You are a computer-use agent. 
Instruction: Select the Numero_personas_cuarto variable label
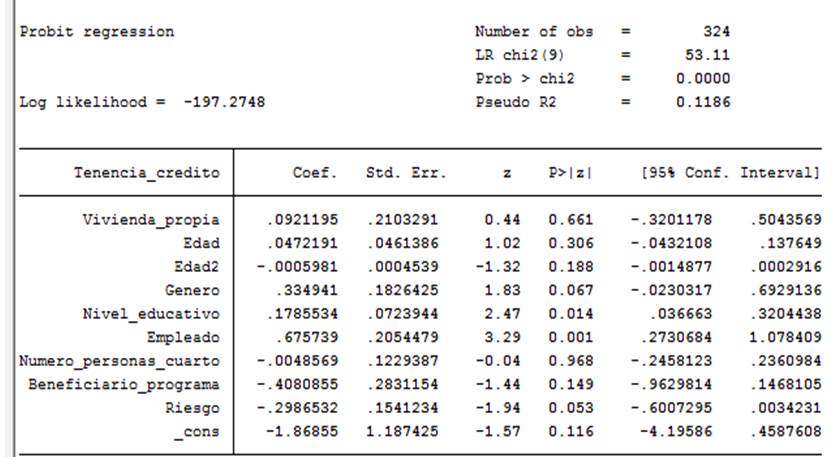click(119, 359)
